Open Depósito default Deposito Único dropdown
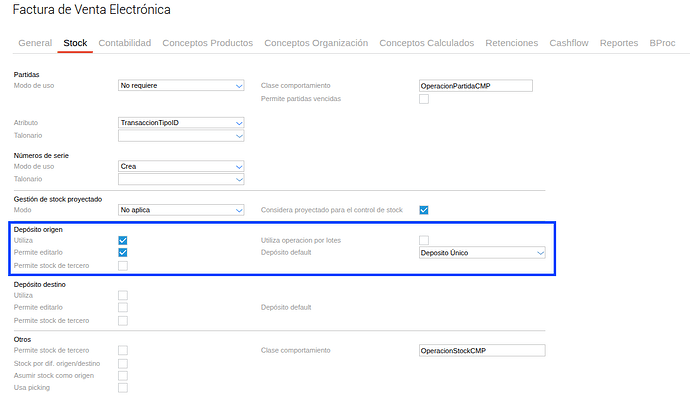 [482, 253]
